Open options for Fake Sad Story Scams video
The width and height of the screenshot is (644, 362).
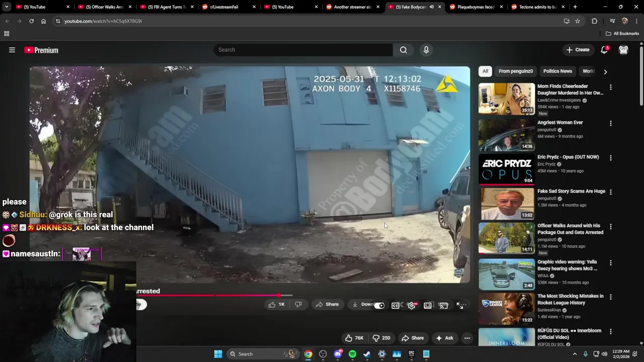tap(611, 192)
